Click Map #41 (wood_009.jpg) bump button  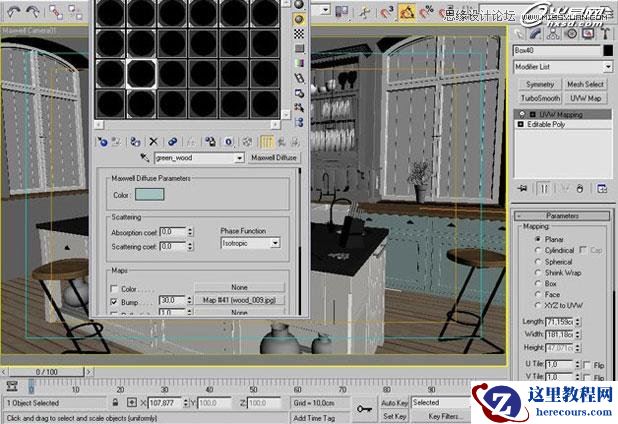(x=239, y=300)
